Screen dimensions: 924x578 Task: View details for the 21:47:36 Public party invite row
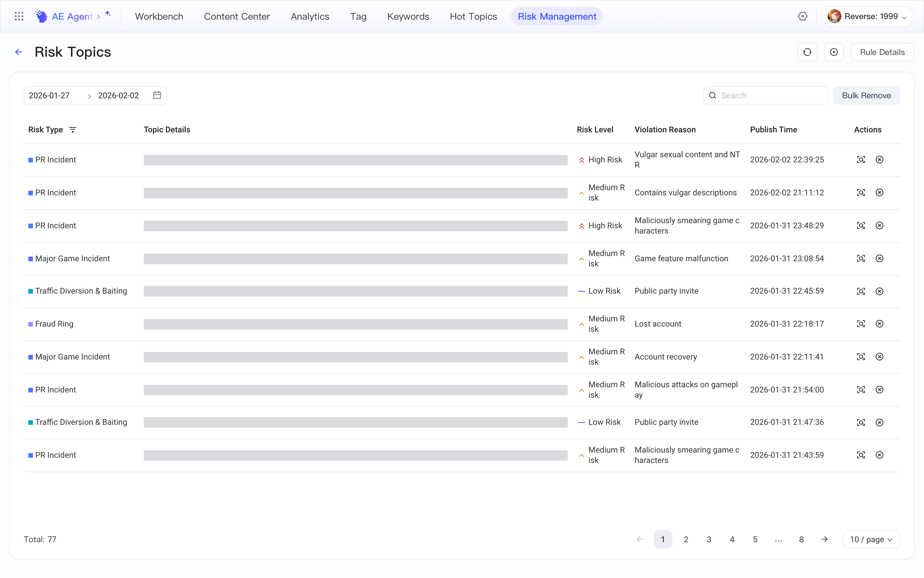pos(861,423)
